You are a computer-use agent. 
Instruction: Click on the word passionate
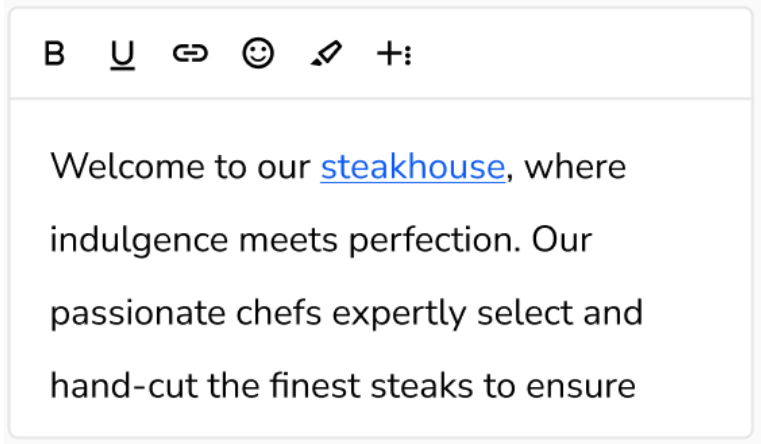click(x=136, y=313)
